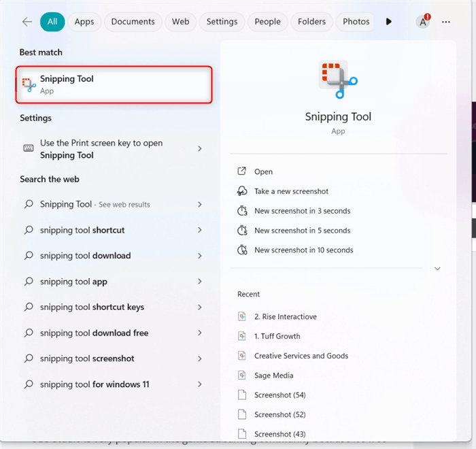
Task: Switch to the Folders filter tab
Action: pos(311,22)
